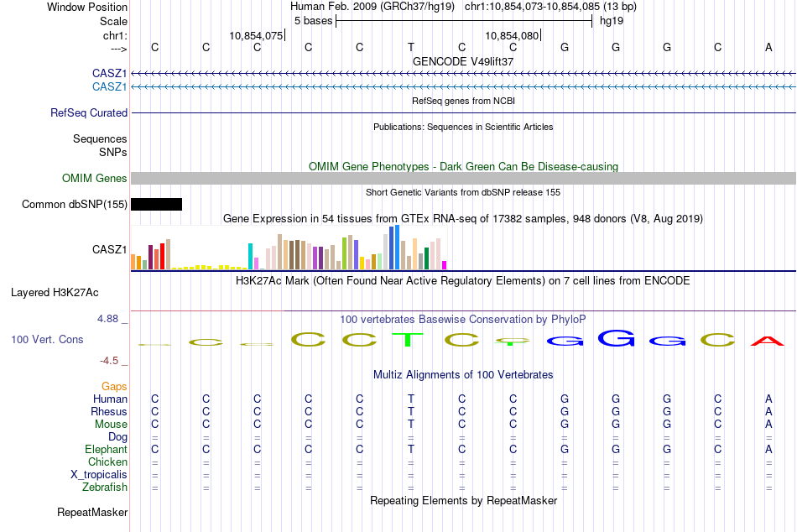Viewport: 797px width, 532px height.
Task: Select the Publications 'Sequences' track label
Action: (100, 138)
